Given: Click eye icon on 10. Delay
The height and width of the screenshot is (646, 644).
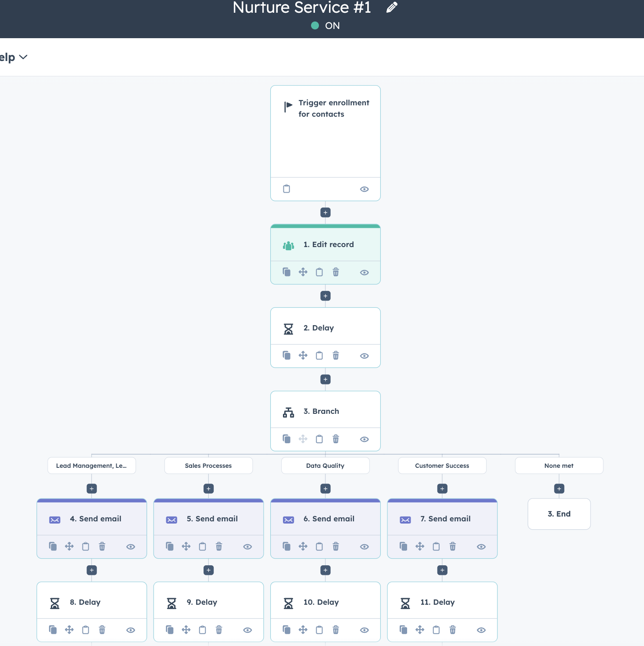Looking at the screenshot, I should click(364, 630).
